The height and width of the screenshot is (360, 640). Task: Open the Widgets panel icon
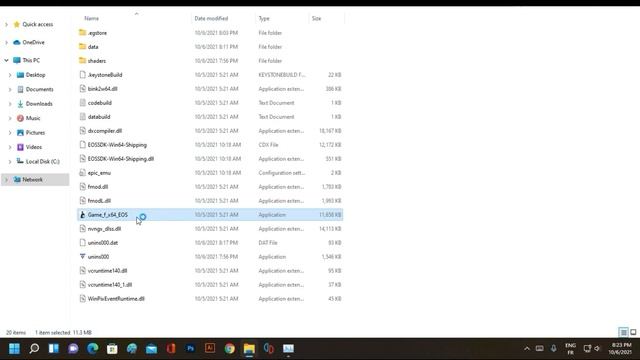(54, 348)
